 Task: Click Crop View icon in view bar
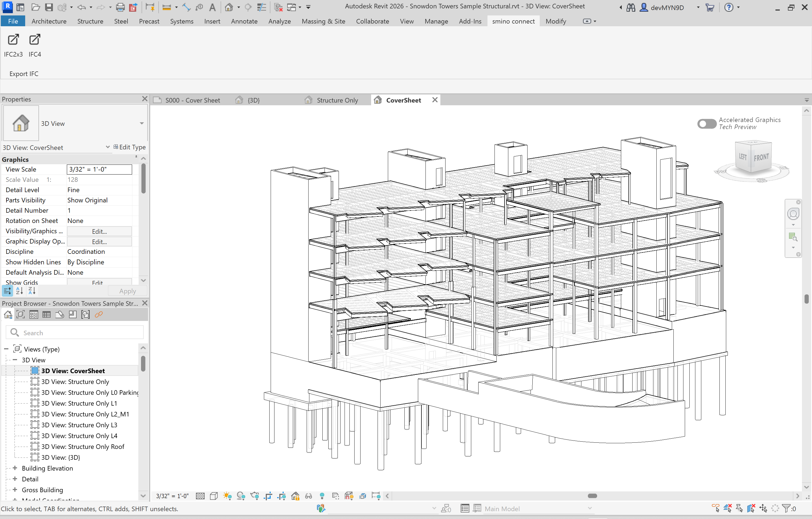pyautogui.click(x=268, y=496)
